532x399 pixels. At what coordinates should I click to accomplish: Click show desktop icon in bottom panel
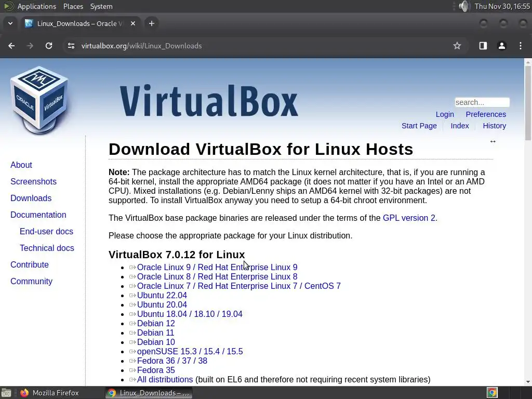click(6, 393)
